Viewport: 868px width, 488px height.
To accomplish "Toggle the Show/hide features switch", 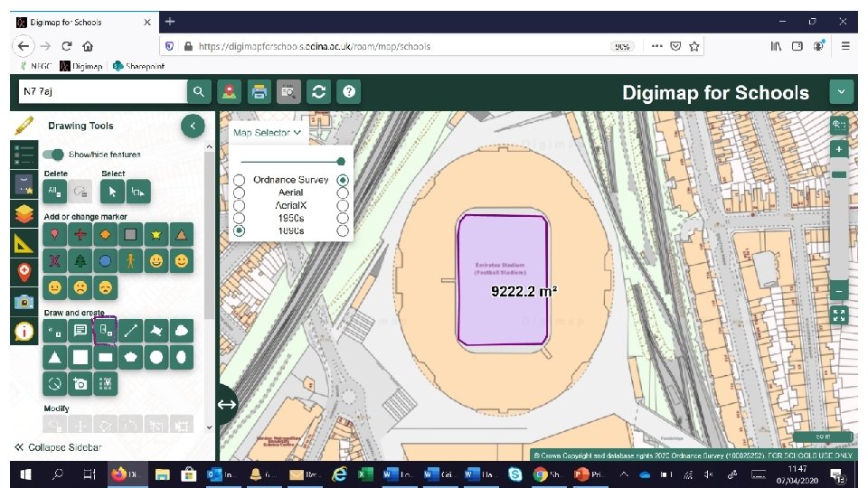I will point(53,155).
